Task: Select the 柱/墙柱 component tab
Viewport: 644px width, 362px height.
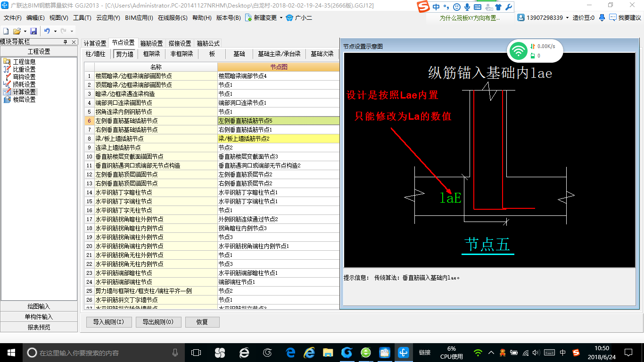Action: [96, 54]
